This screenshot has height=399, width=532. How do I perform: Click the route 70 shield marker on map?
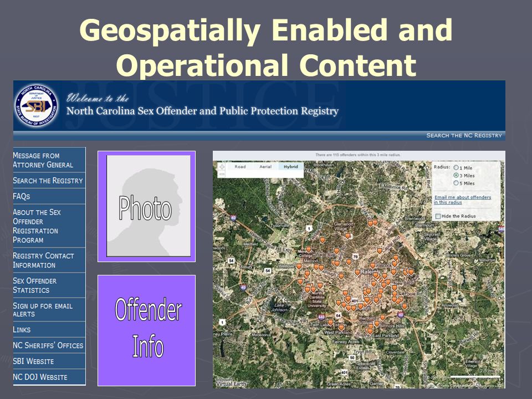(355, 257)
